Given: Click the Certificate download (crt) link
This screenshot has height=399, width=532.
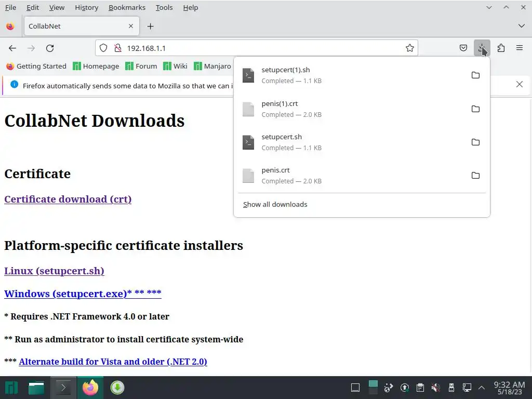Looking at the screenshot, I should pyautogui.click(x=68, y=199).
